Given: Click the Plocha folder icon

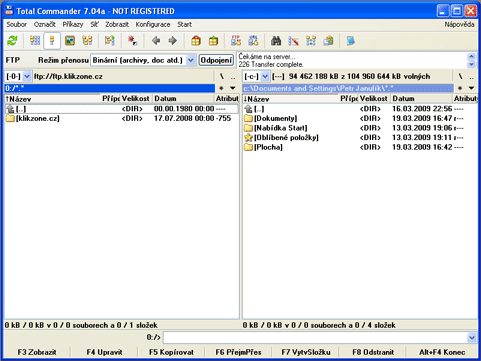Looking at the screenshot, I should pos(248,147).
